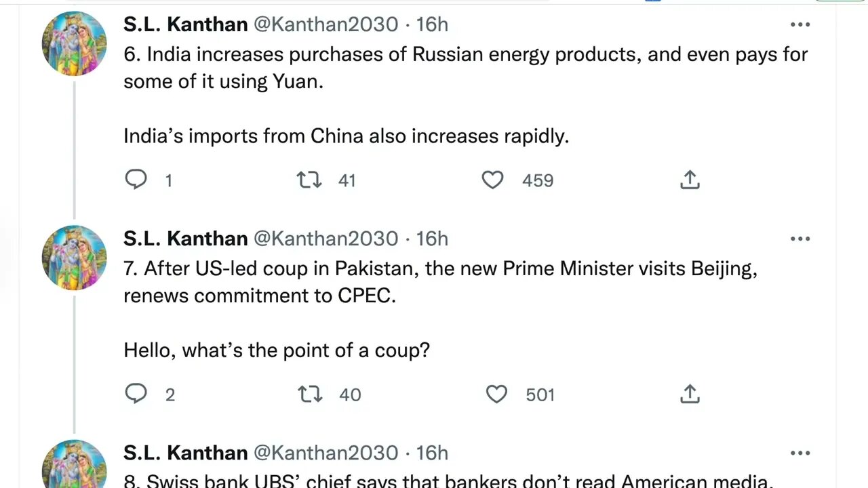The height and width of the screenshot is (488, 868).
Task: Click S.L. Kanthan name on UBS tweet
Action: (185, 453)
